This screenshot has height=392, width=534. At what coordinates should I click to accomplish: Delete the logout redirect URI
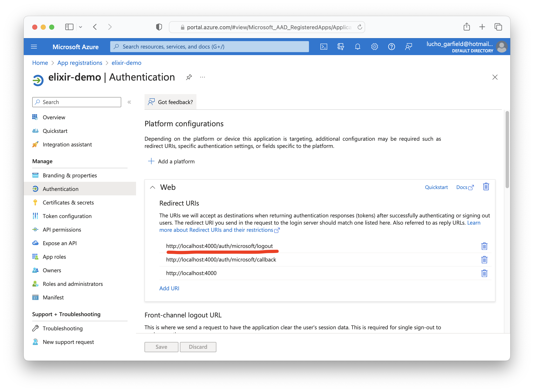pyautogui.click(x=484, y=246)
